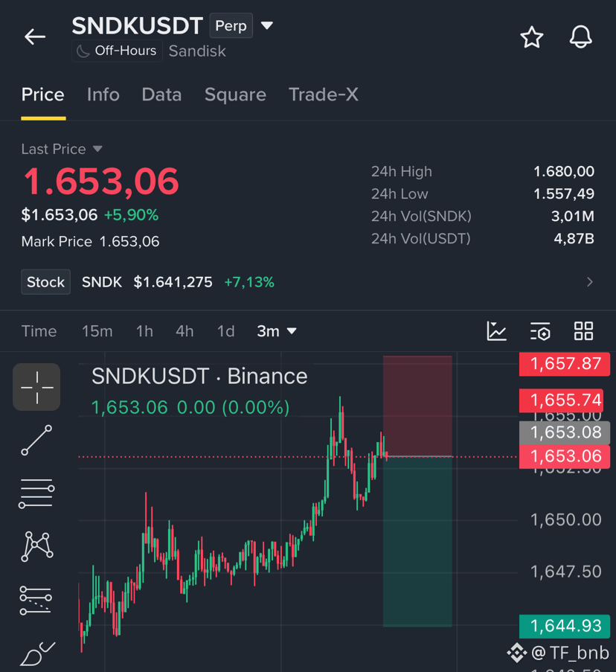Expand the Last Price dropdown

coord(97,149)
